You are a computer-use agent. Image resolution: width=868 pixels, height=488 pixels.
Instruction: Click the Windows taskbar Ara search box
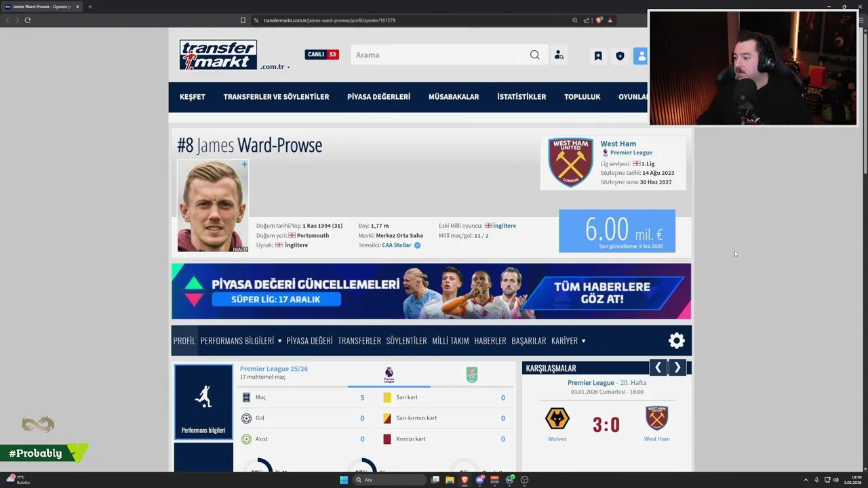pyautogui.click(x=389, y=480)
